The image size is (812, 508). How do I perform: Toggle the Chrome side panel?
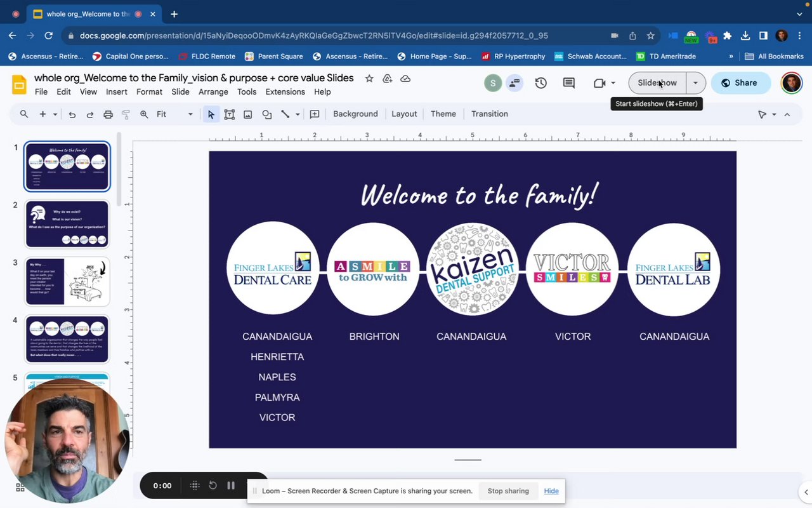coord(763,36)
